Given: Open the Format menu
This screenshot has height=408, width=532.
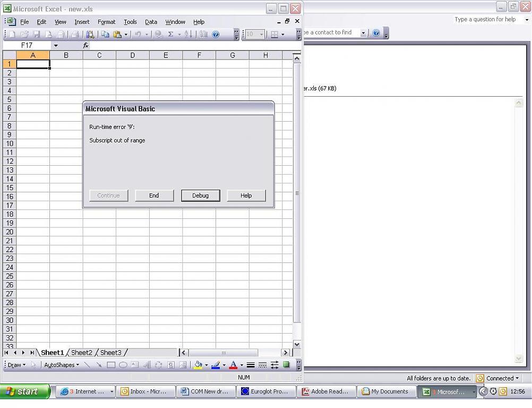Looking at the screenshot, I should pos(107,22).
